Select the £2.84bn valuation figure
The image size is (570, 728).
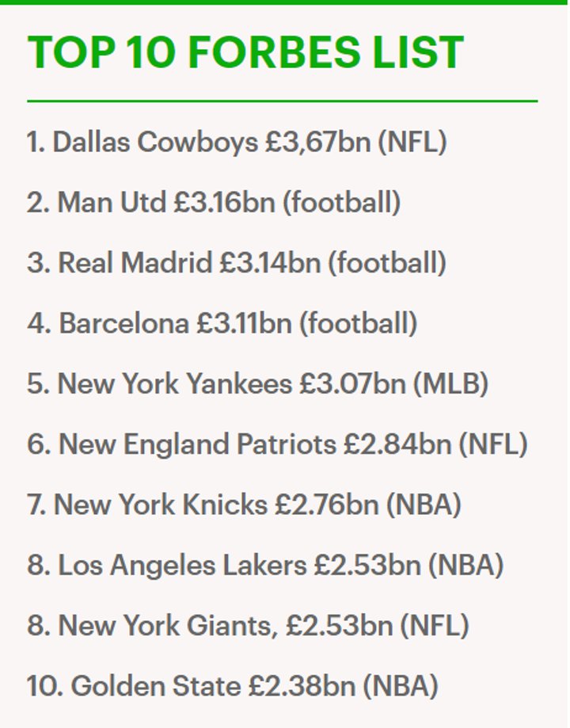click(397, 444)
